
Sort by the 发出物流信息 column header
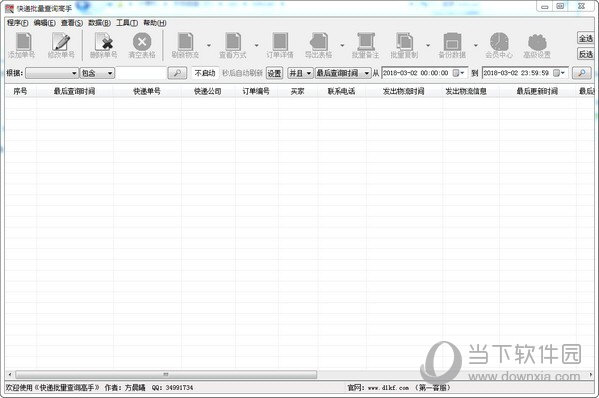tap(471, 91)
